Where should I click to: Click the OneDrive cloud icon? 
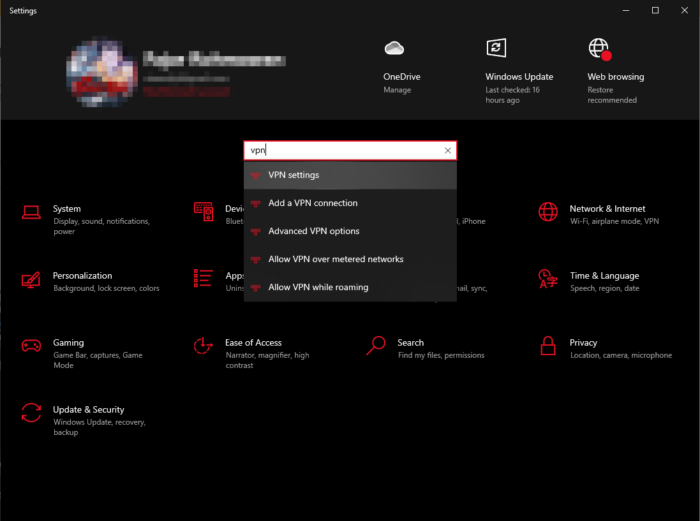tap(394, 48)
